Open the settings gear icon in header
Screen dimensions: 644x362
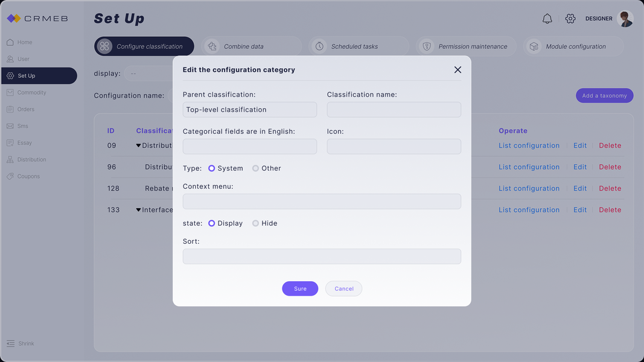tap(570, 19)
